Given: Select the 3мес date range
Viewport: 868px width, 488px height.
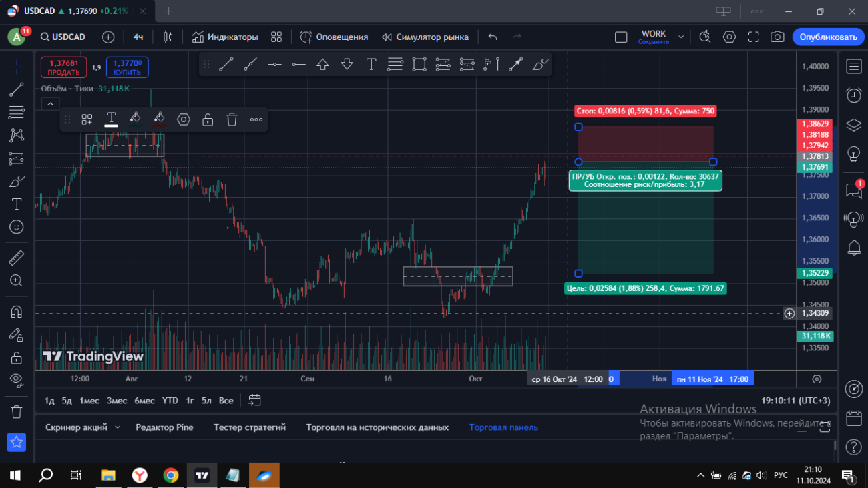Looking at the screenshot, I should coord(117,401).
